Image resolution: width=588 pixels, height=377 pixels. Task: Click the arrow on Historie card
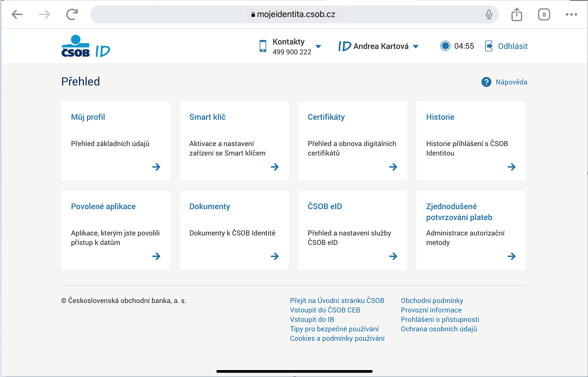pyautogui.click(x=512, y=167)
